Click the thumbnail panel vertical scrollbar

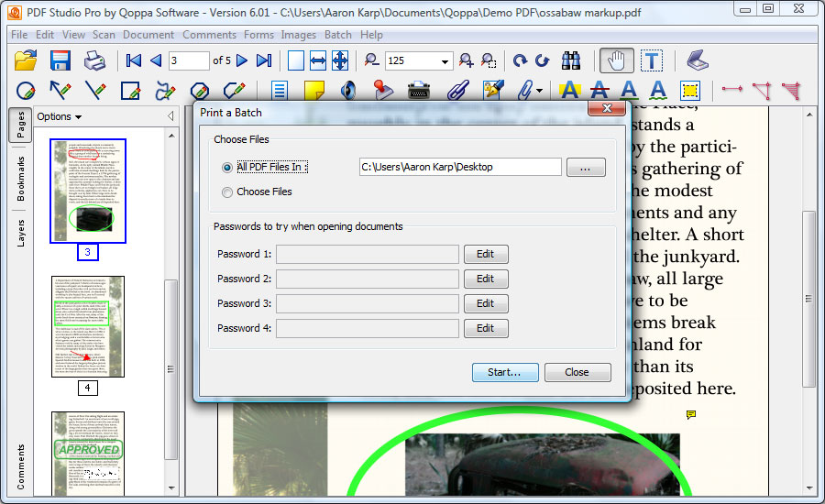pos(171,370)
